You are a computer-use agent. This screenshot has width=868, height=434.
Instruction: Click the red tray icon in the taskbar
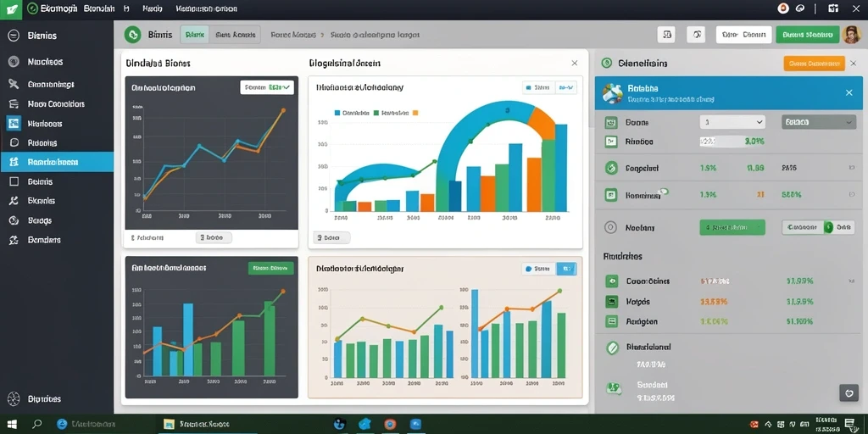click(754, 424)
